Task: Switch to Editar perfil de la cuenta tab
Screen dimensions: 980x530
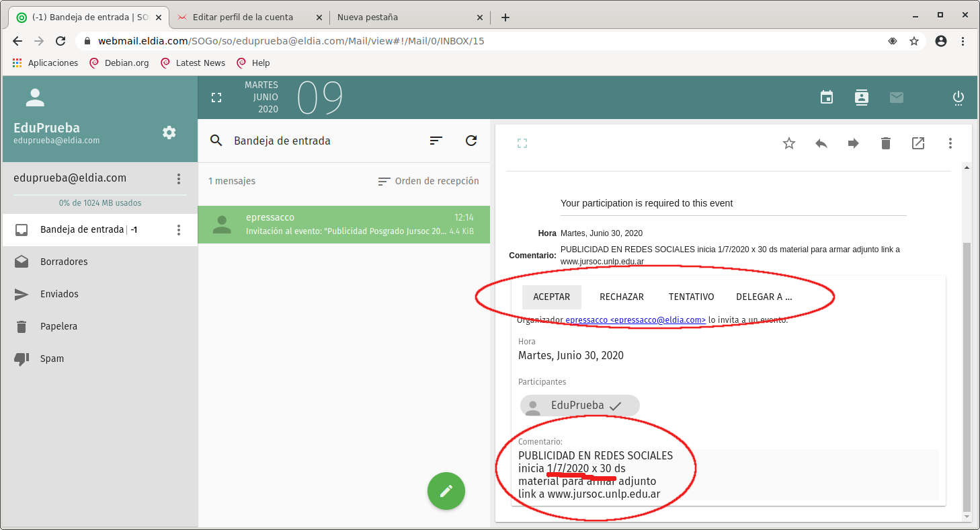Action: pos(243,17)
